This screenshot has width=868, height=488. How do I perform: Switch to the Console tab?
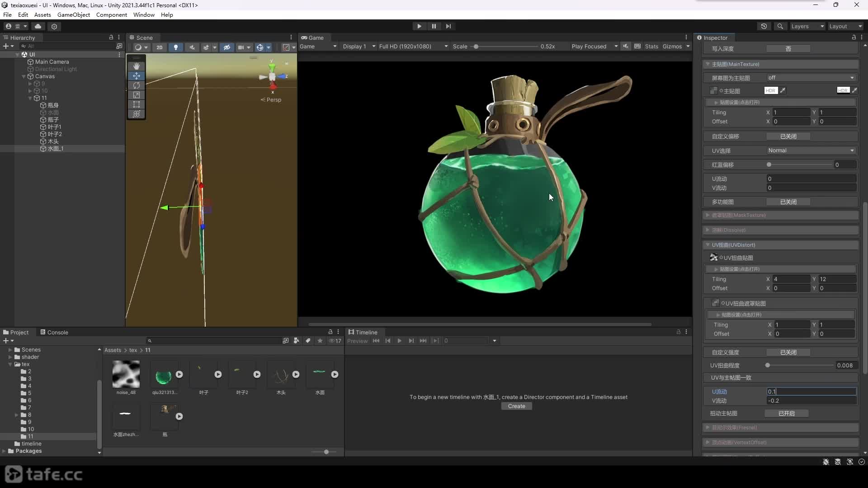click(54, 332)
